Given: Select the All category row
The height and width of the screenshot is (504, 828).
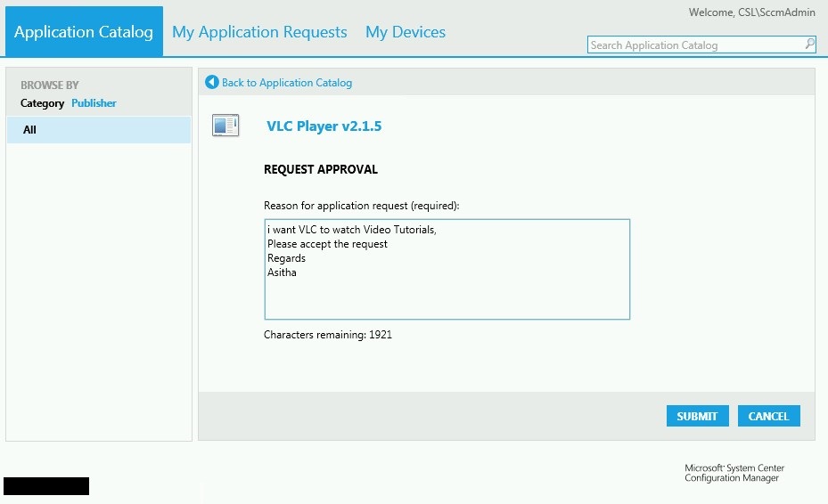Looking at the screenshot, I should coord(99,130).
